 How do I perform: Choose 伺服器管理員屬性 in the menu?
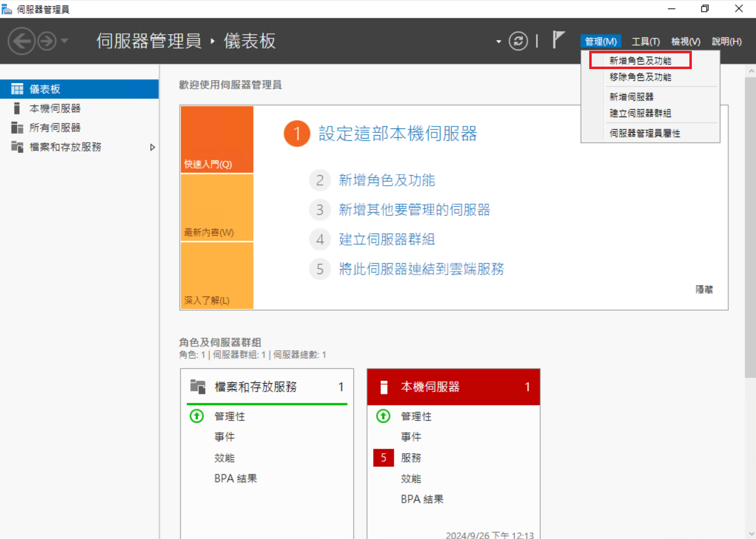click(x=644, y=133)
